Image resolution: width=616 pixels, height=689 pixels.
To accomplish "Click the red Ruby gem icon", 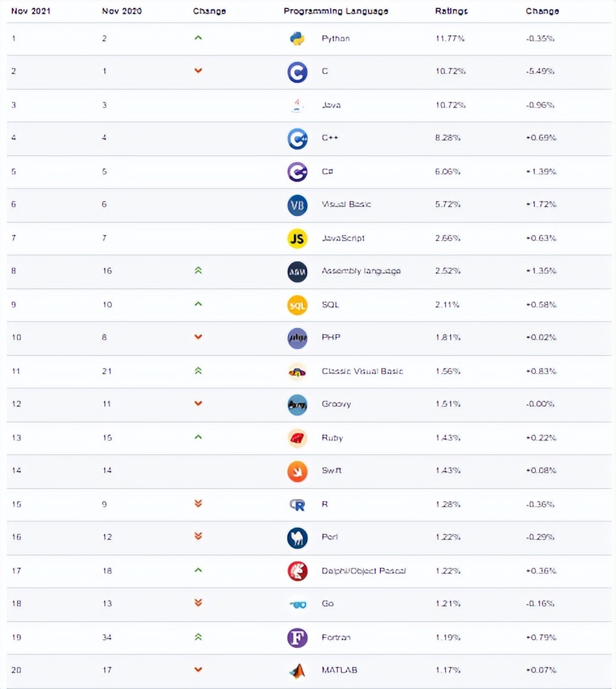I will coord(297,438).
